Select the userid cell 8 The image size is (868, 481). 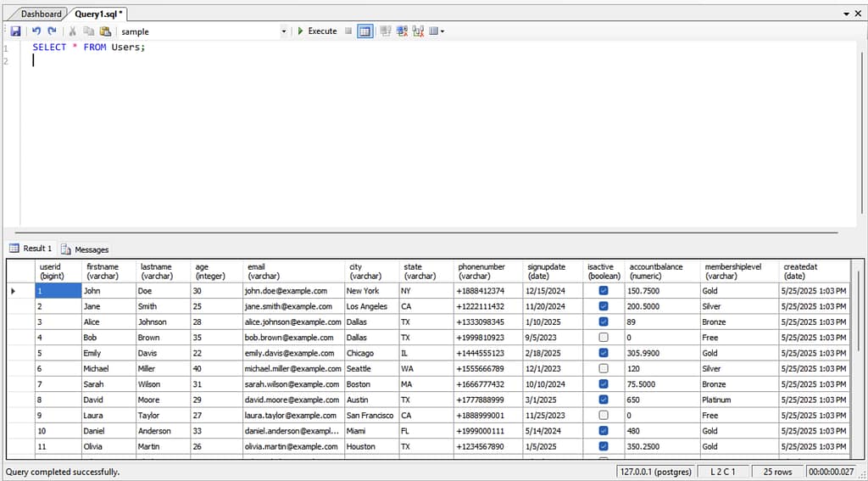58,400
